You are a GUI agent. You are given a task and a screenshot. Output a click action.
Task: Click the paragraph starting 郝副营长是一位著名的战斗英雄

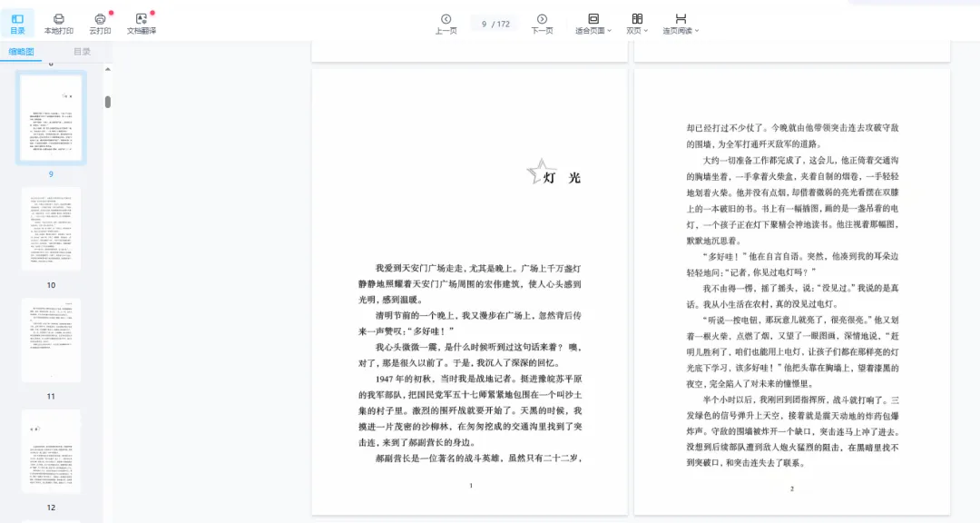pos(479,459)
